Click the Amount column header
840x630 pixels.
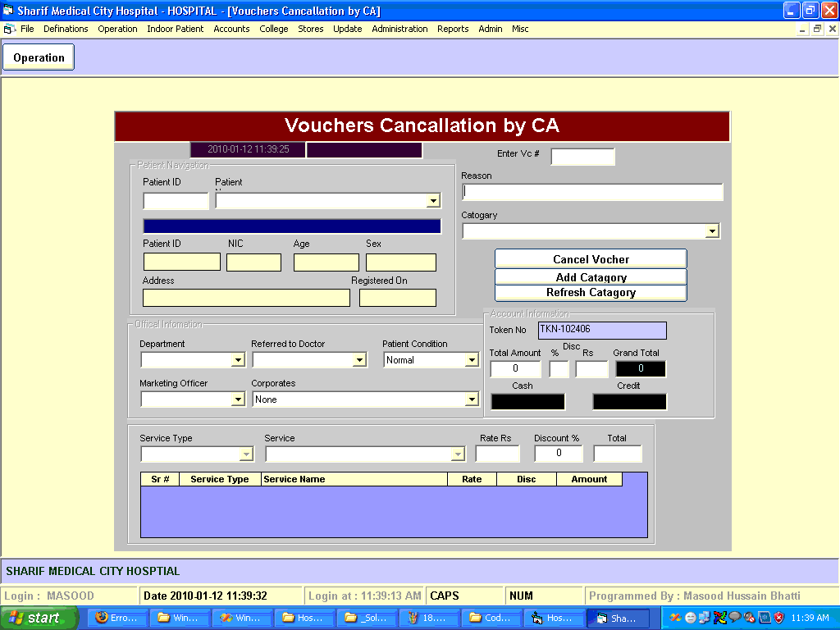pos(589,479)
